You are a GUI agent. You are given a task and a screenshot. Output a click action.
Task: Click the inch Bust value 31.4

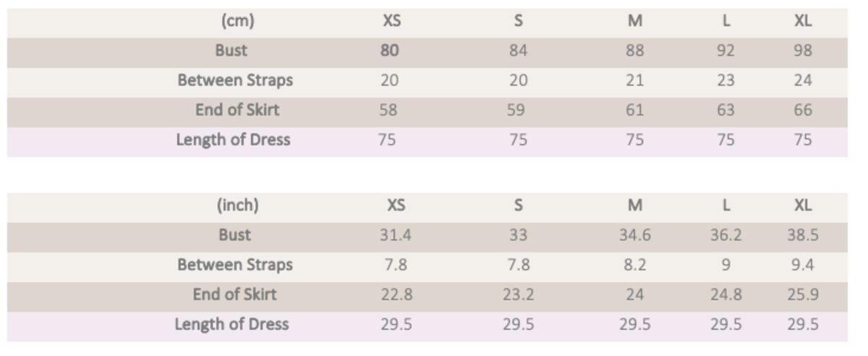coord(396,235)
